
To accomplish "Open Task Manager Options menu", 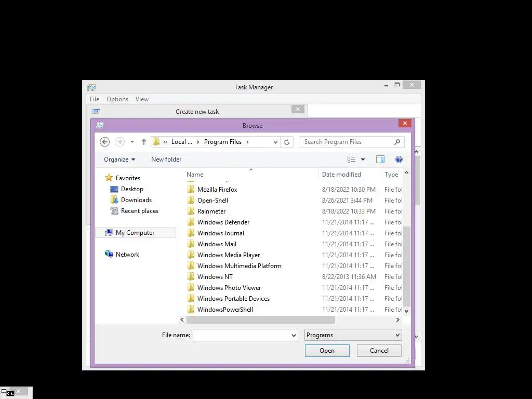I will point(117,99).
